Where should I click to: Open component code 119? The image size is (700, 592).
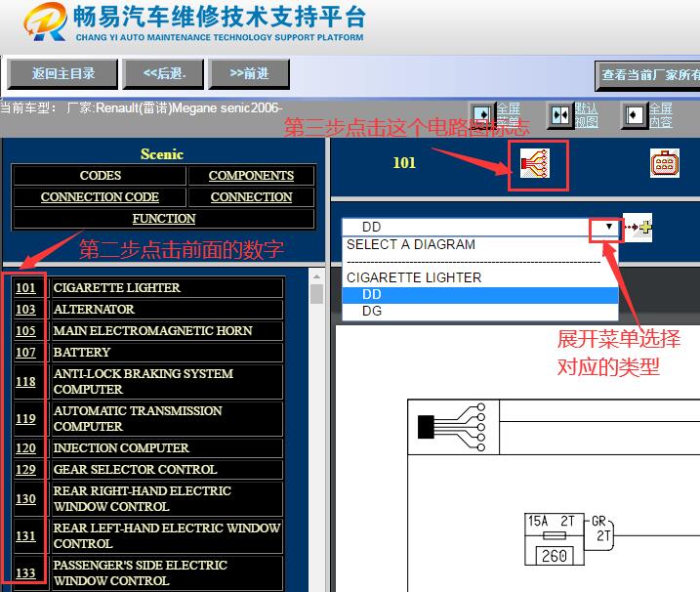coord(25,419)
